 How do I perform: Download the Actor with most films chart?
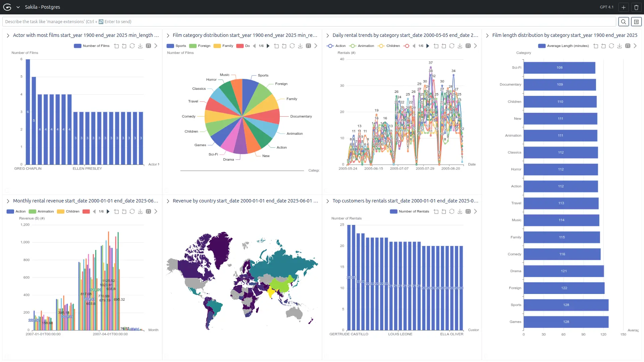[x=140, y=46]
